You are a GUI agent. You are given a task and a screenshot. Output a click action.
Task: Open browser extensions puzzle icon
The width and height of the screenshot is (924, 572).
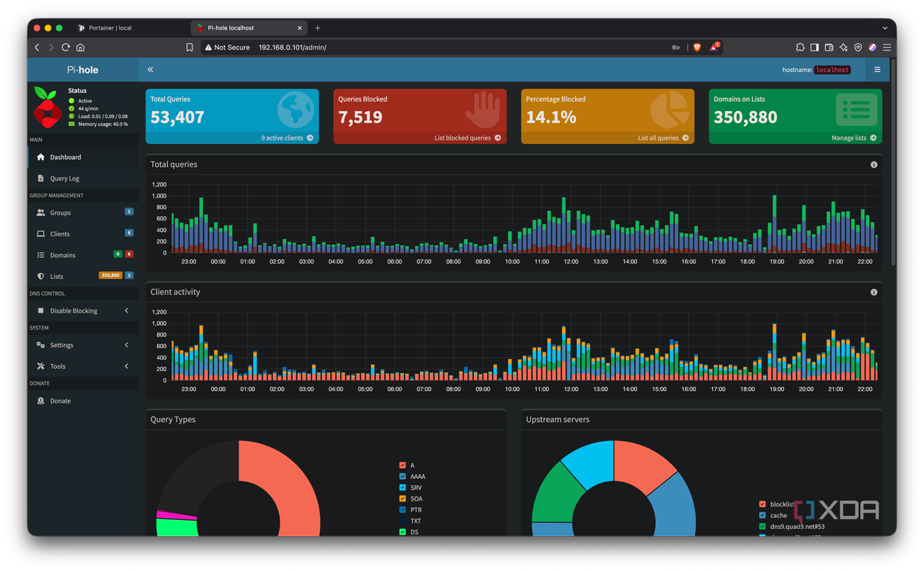pyautogui.click(x=800, y=48)
